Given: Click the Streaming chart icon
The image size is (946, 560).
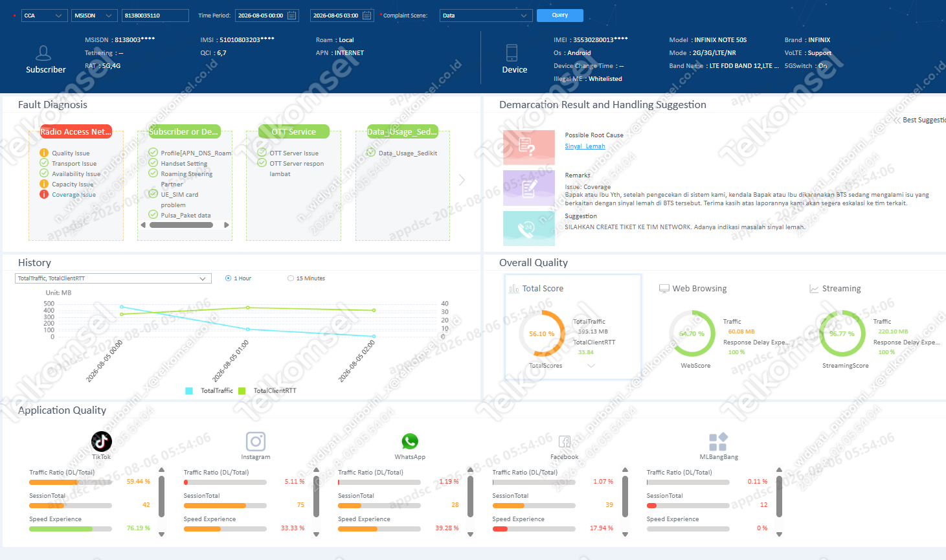Looking at the screenshot, I should [814, 289].
